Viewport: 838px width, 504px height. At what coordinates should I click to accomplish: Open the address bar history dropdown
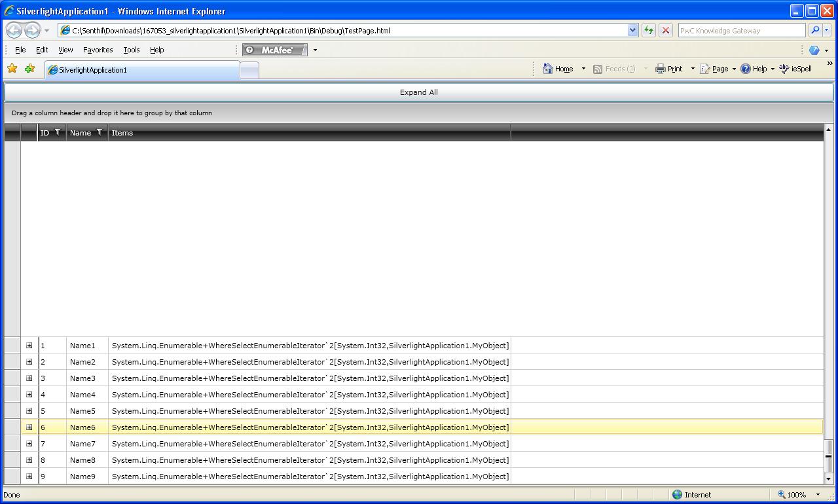(632, 30)
